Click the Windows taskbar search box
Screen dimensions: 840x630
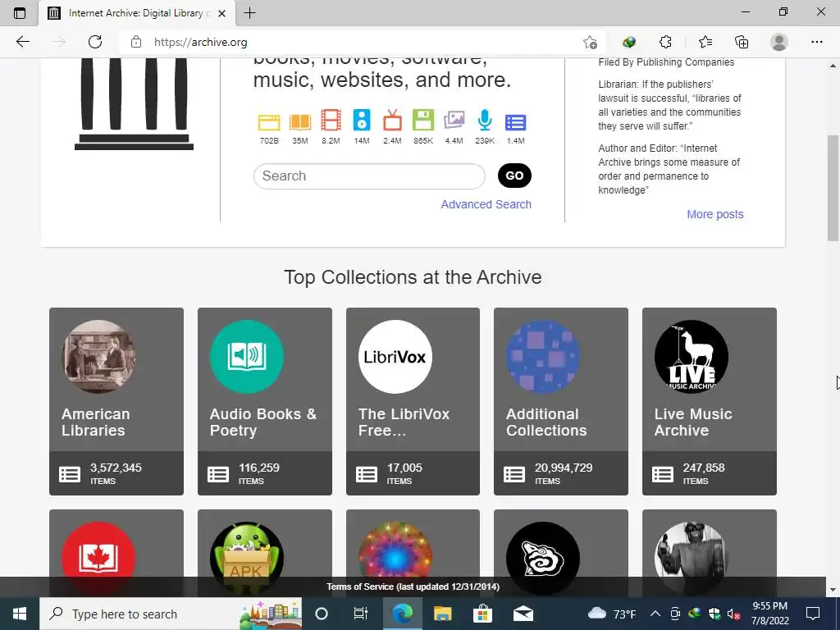pos(171,614)
